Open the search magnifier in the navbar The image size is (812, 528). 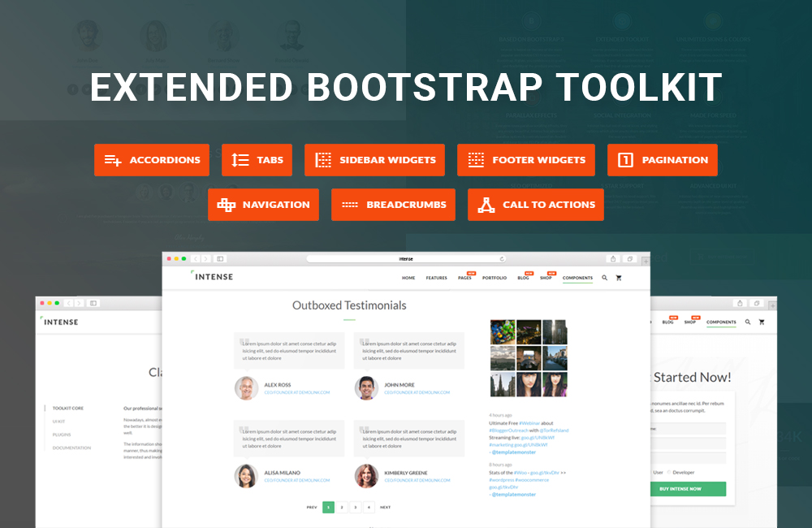(x=604, y=278)
